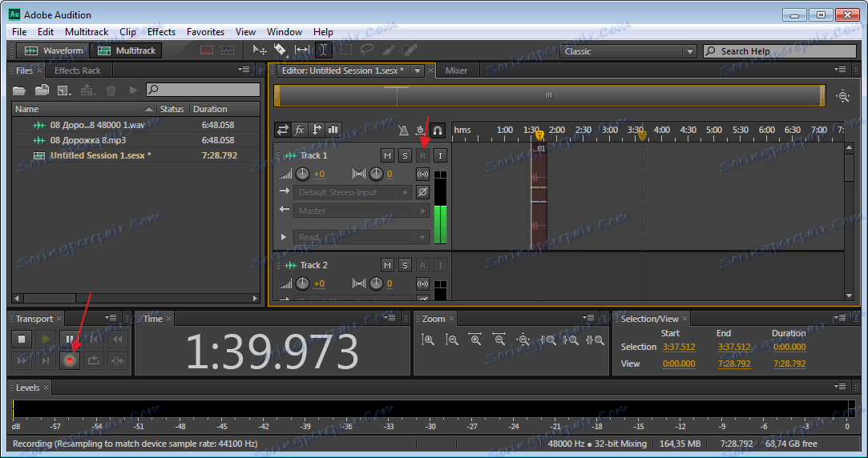This screenshot has width=868, height=458.
Task: Select the Time Selection tool
Action: [323, 50]
